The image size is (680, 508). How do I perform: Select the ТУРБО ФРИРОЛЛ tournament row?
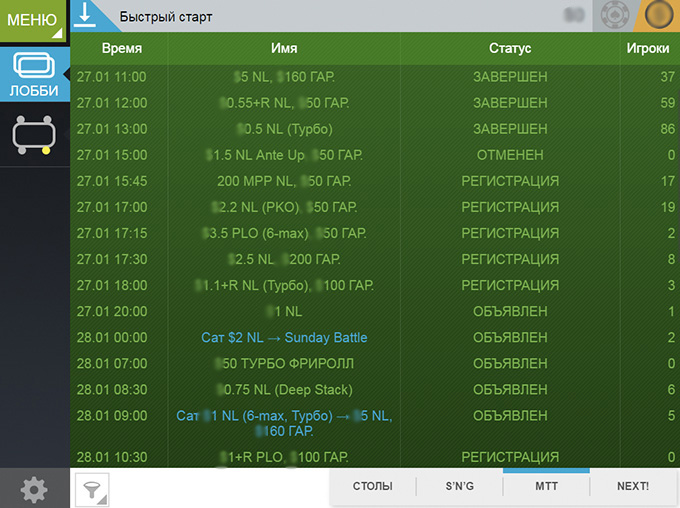pos(284,364)
